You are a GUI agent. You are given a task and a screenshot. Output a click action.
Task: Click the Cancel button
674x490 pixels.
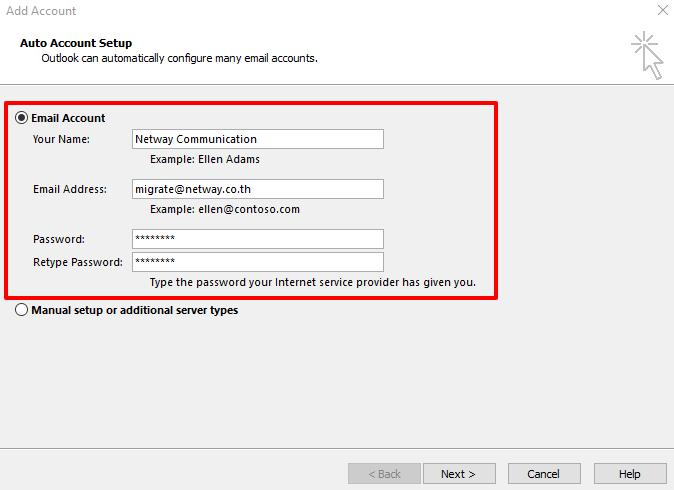(x=544, y=473)
